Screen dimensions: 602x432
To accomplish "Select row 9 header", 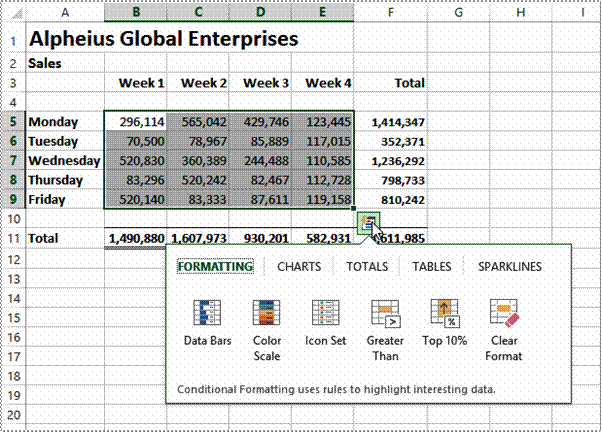I will point(13,199).
